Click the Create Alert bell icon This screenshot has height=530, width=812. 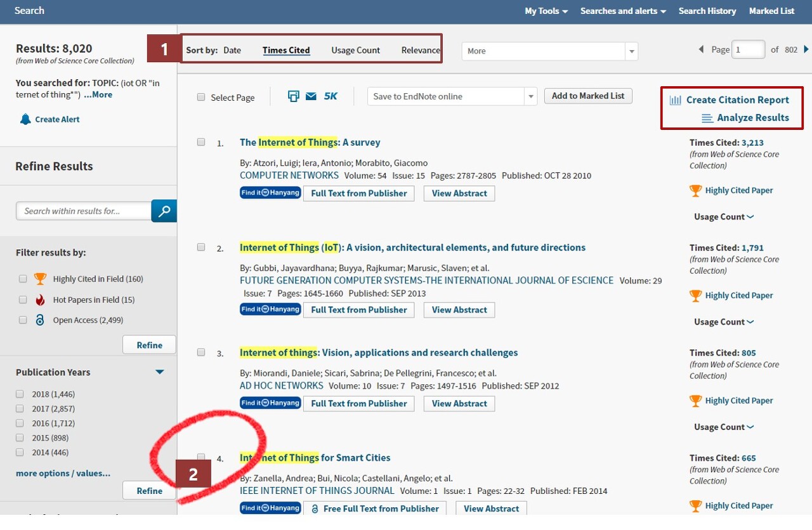click(25, 119)
